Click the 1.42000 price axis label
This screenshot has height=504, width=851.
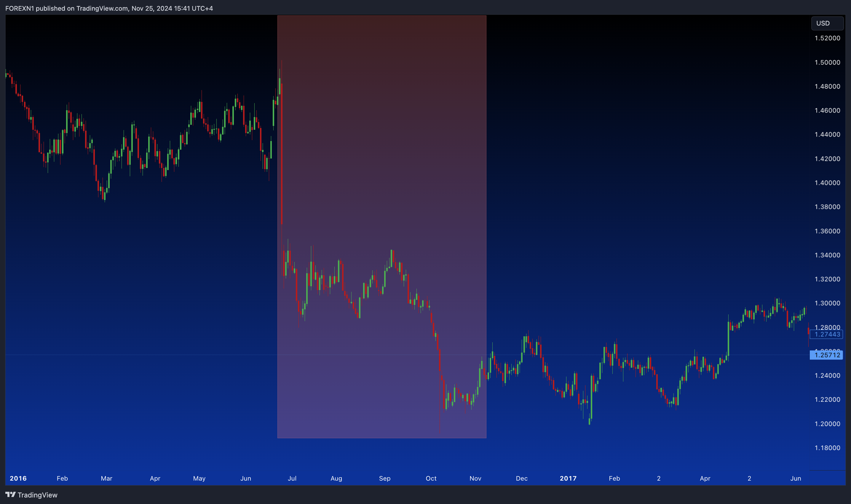pyautogui.click(x=827, y=159)
